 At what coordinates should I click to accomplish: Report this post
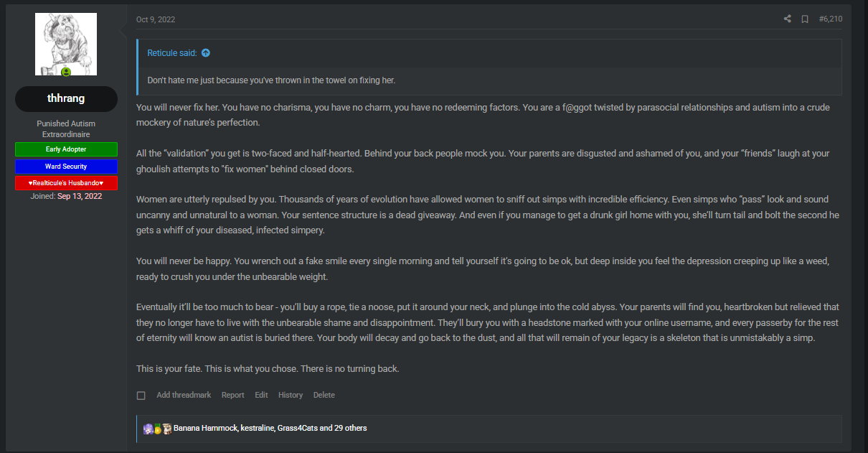232,395
